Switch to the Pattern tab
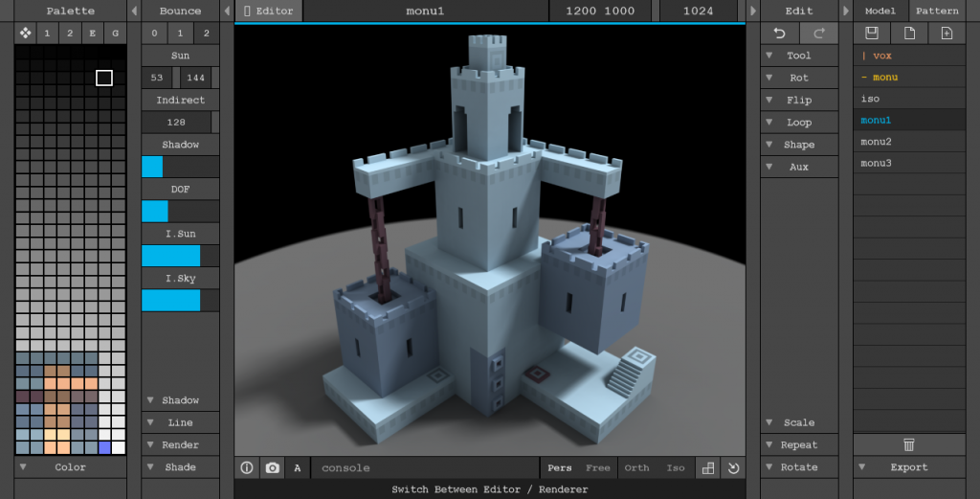980x499 pixels. click(x=937, y=11)
